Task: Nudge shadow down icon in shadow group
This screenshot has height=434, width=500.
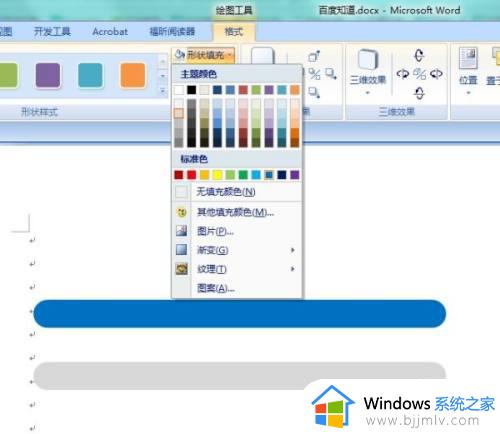Action: click(314, 92)
